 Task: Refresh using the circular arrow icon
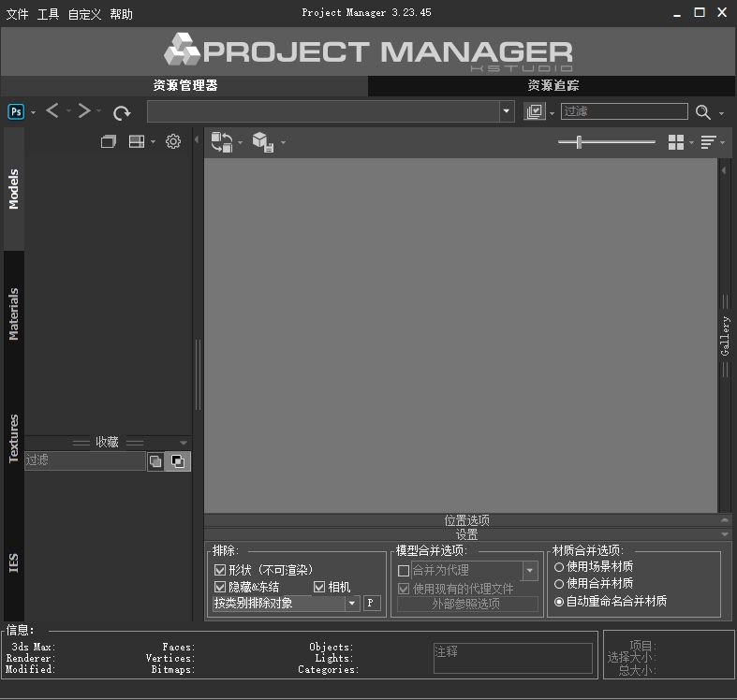[121, 112]
